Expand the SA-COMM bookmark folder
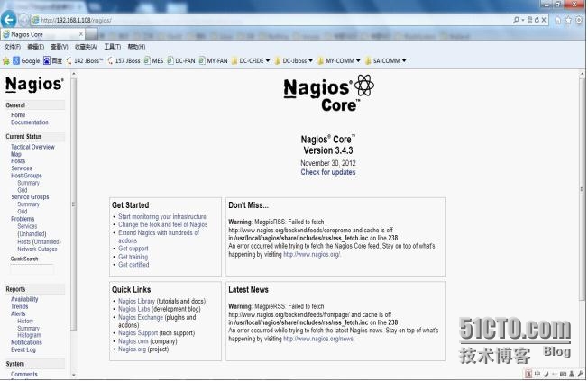 385,60
